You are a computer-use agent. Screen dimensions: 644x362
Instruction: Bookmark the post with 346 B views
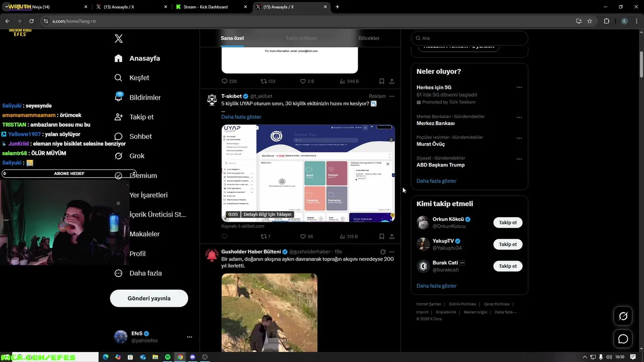tap(382, 81)
